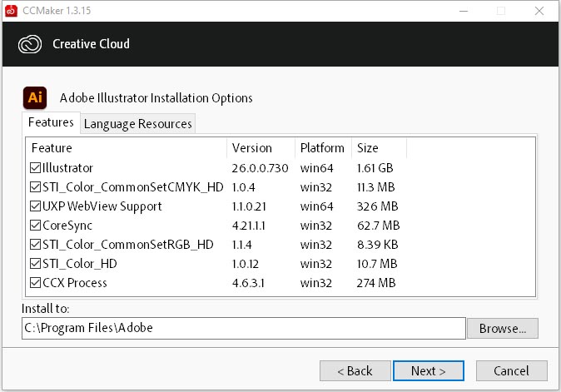This screenshot has width=561, height=392.
Task: Click version 1.1.0.21 of UXP WebView
Action: [x=249, y=206]
